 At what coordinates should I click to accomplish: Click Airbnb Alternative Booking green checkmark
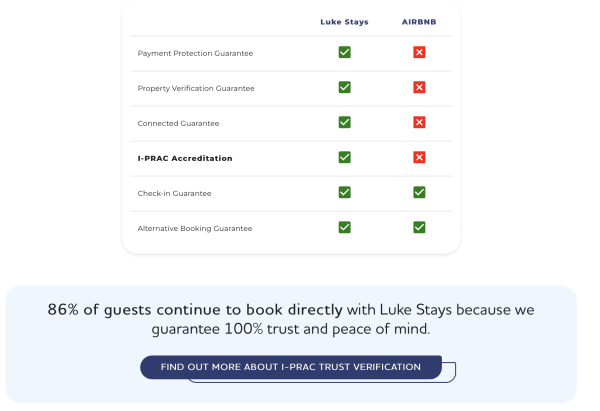[x=419, y=227]
